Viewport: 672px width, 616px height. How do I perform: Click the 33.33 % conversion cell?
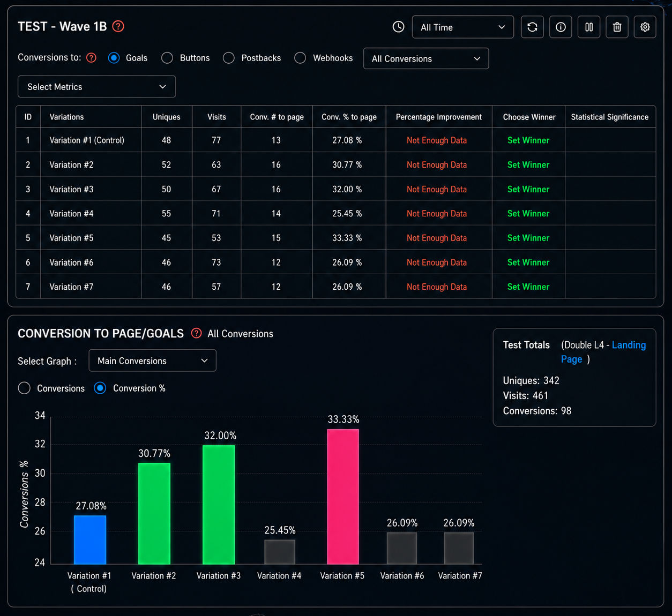pos(347,238)
